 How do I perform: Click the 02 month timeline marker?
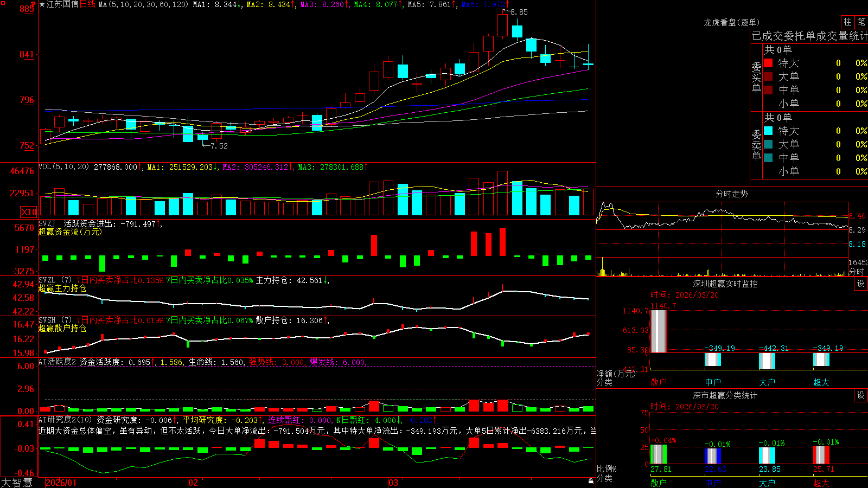click(193, 483)
